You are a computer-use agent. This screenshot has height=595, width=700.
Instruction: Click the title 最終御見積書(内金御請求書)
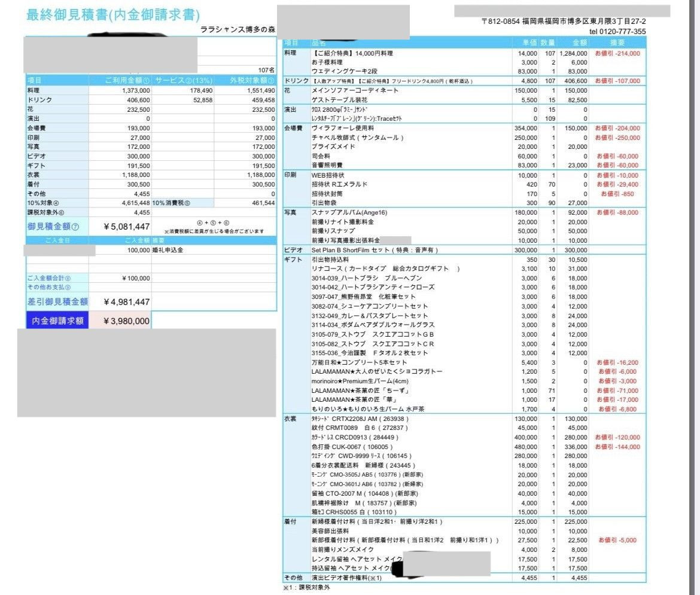click(113, 15)
